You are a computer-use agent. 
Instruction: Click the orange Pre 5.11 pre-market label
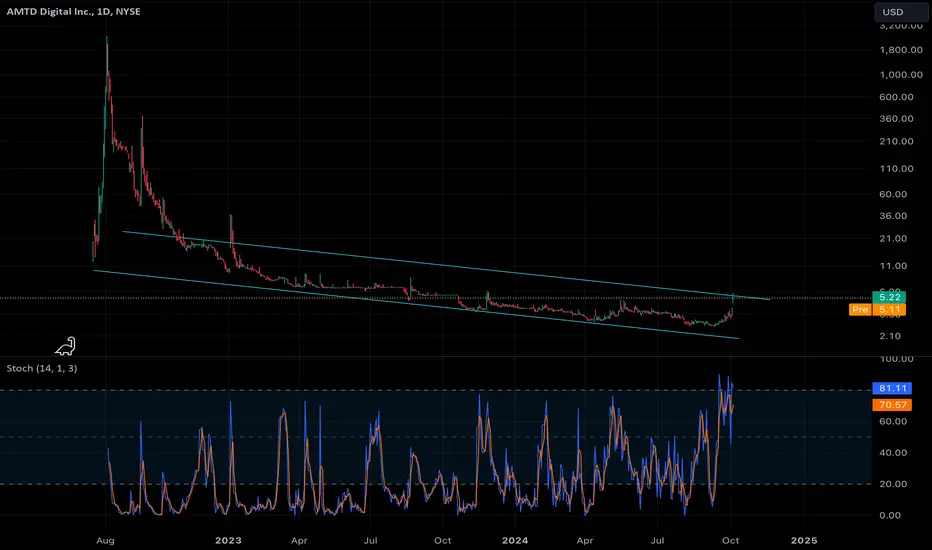(x=877, y=309)
